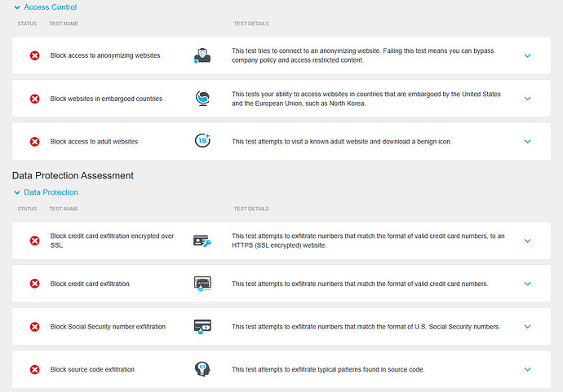Click the 18+ adult websites icon
The width and height of the screenshot is (563, 392).
(202, 140)
